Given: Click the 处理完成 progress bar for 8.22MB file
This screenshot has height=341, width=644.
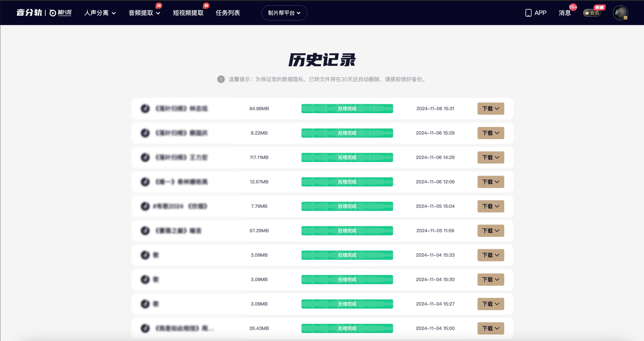Looking at the screenshot, I should pos(347,133).
